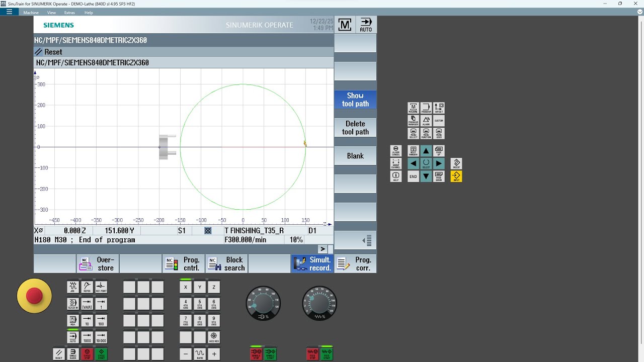Image resolution: width=644 pixels, height=362 pixels.
Task: Click SPINDLE STOP key
Action: click(256, 354)
